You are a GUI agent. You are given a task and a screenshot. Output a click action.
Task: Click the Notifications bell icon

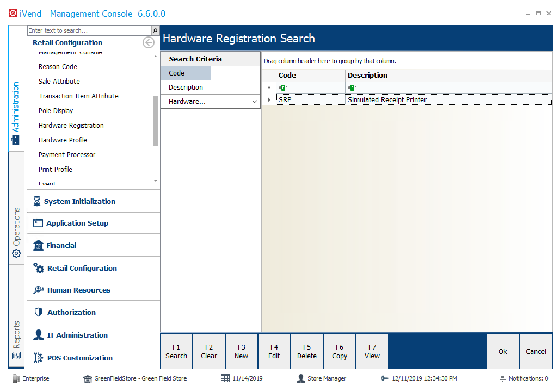(502, 378)
